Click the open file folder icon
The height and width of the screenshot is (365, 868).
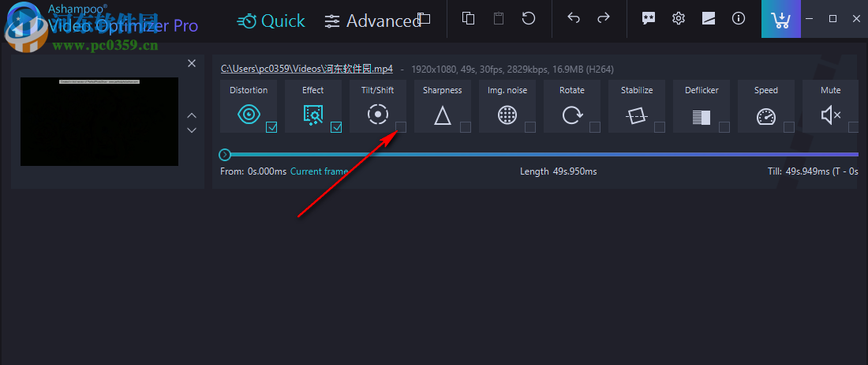point(424,18)
